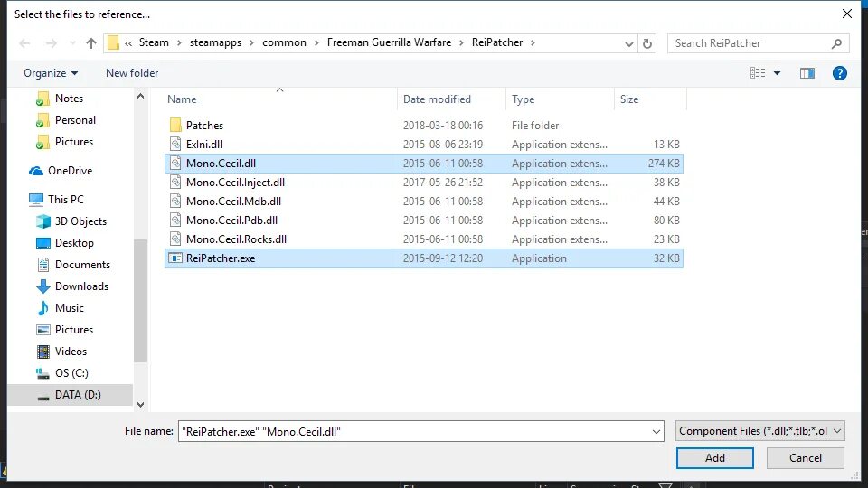
Task: Navigate to steamapps in breadcrumb
Action: (215, 42)
